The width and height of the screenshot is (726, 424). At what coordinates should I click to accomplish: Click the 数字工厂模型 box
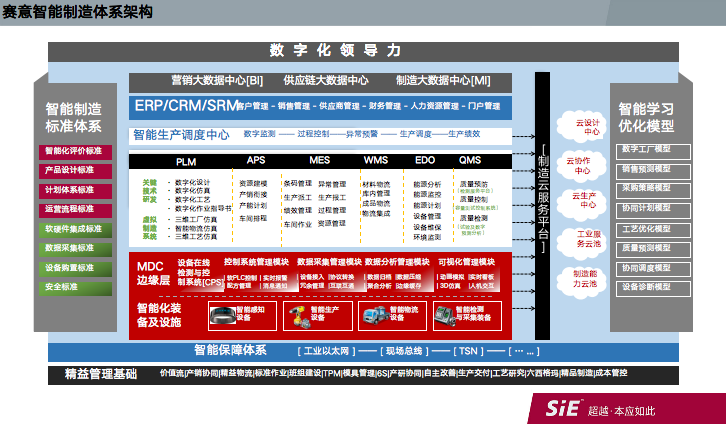647,150
